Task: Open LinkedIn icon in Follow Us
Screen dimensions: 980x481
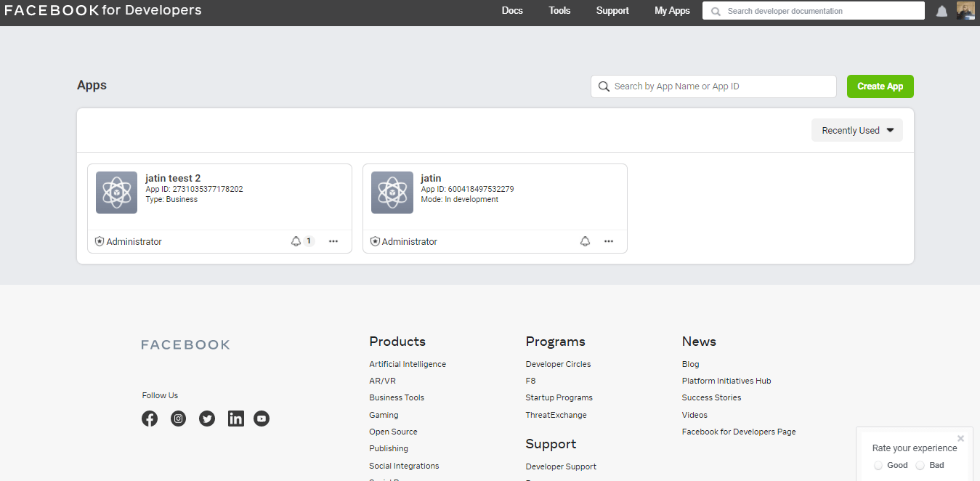Action: click(x=236, y=419)
